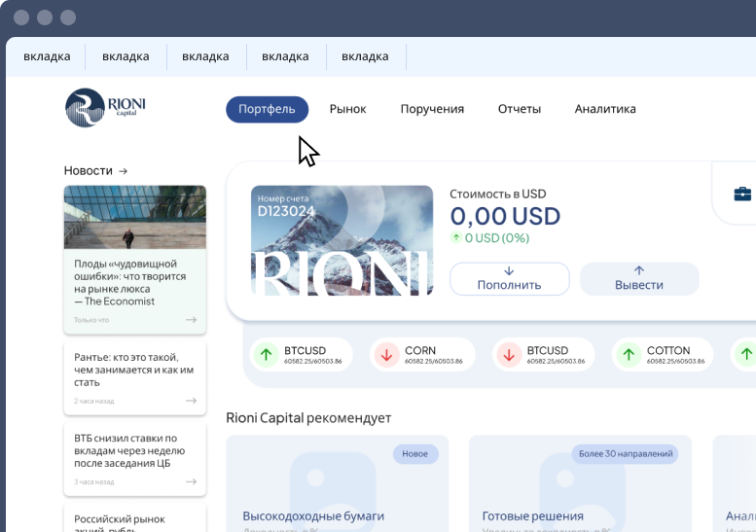
Task: Click the news photo of man on stairs
Action: click(135, 217)
